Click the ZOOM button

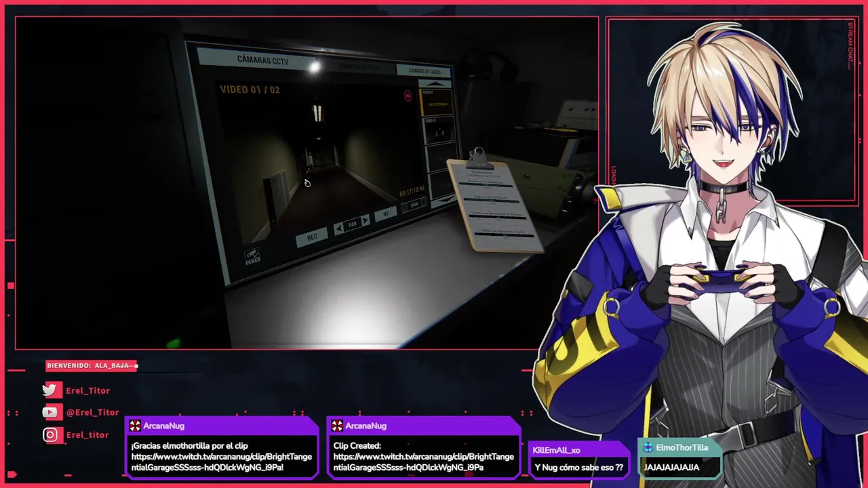tap(414, 205)
